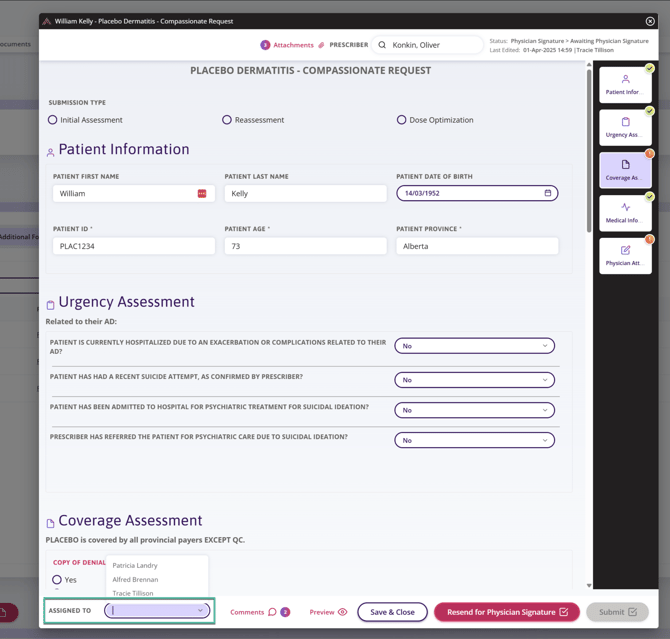Jump to Patient Information section card
Screen dimensions: 670x639
[625, 85]
